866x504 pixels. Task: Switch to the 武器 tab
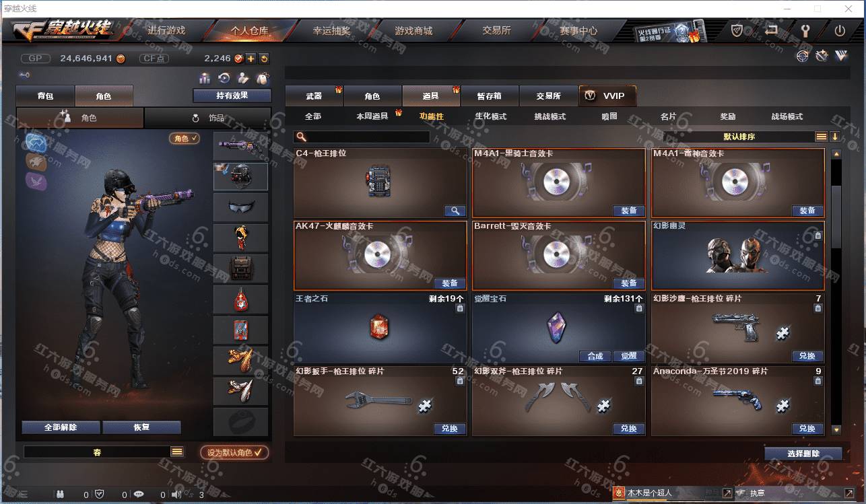pos(314,96)
